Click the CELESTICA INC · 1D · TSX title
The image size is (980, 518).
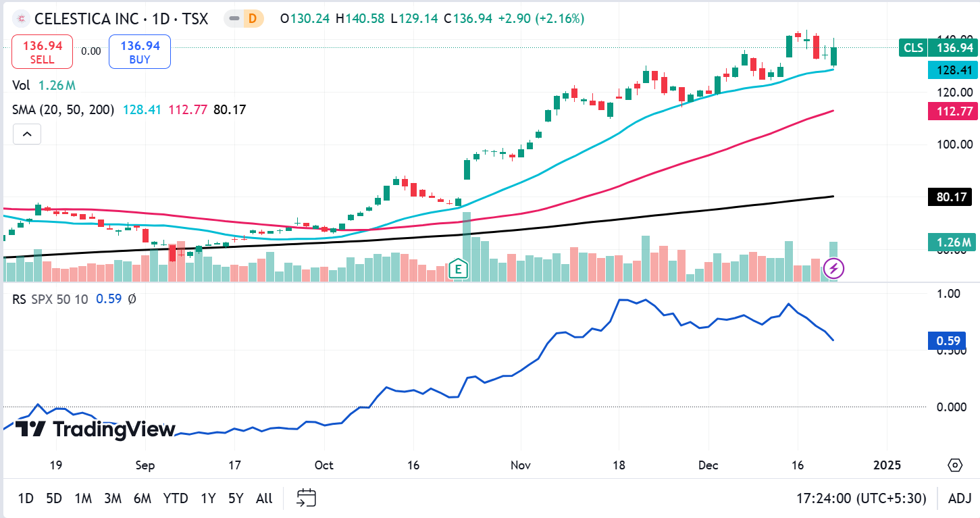coord(121,18)
